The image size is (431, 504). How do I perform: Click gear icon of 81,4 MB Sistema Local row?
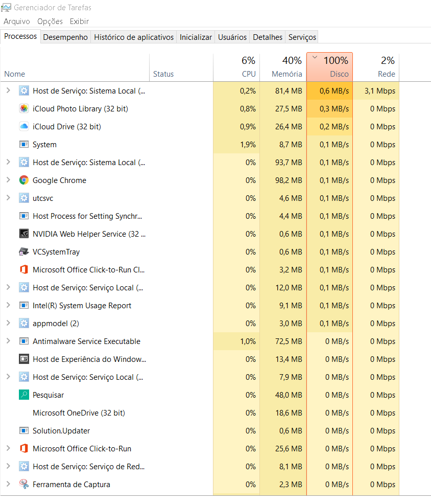coord(24,91)
